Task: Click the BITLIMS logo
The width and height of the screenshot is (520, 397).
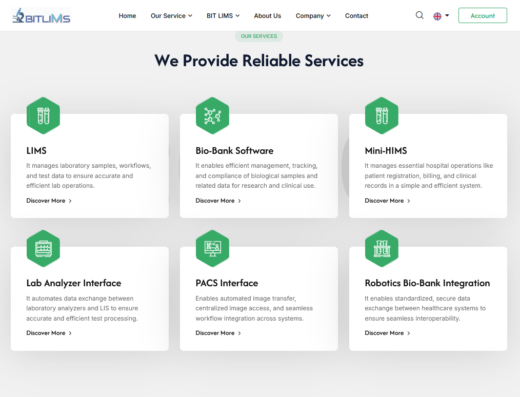Action: tap(41, 16)
